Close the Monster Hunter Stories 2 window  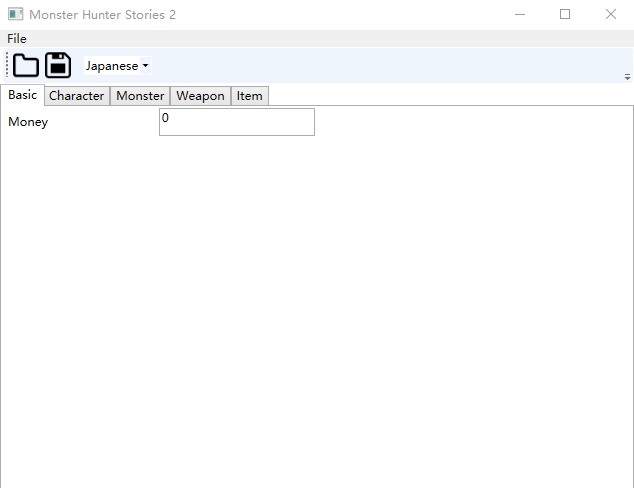pyautogui.click(x=611, y=15)
